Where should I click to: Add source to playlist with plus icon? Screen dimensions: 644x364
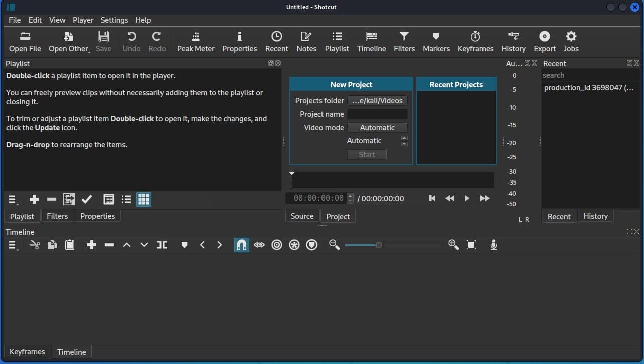34,200
